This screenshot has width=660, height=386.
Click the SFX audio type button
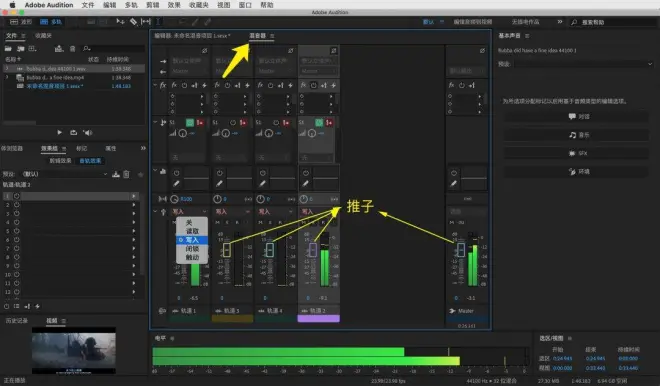pos(576,153)
